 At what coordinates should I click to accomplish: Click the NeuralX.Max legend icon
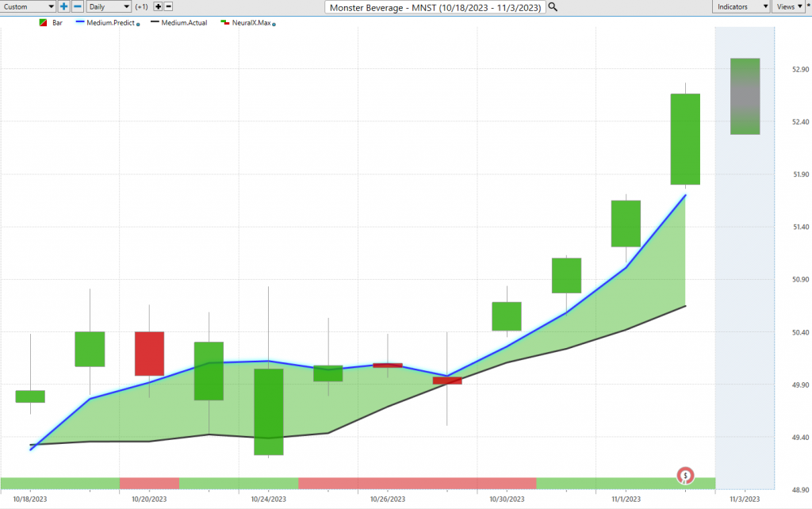tap(224, 22)
